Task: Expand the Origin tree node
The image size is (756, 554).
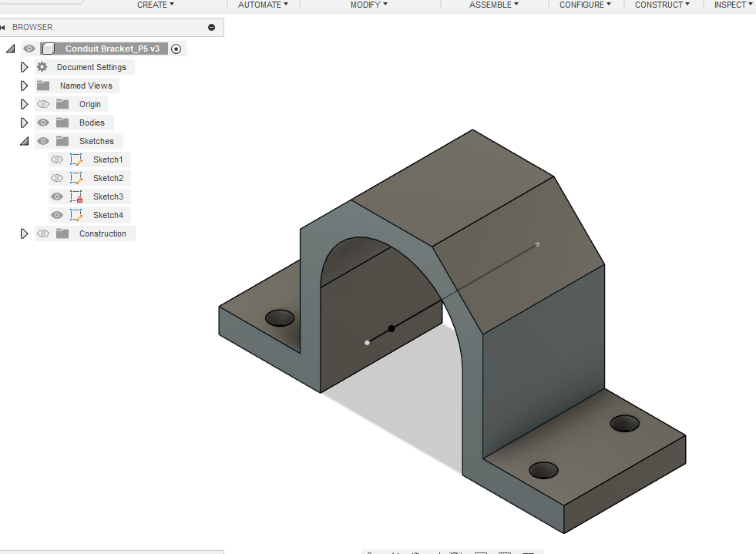Action: click(24, 103)
